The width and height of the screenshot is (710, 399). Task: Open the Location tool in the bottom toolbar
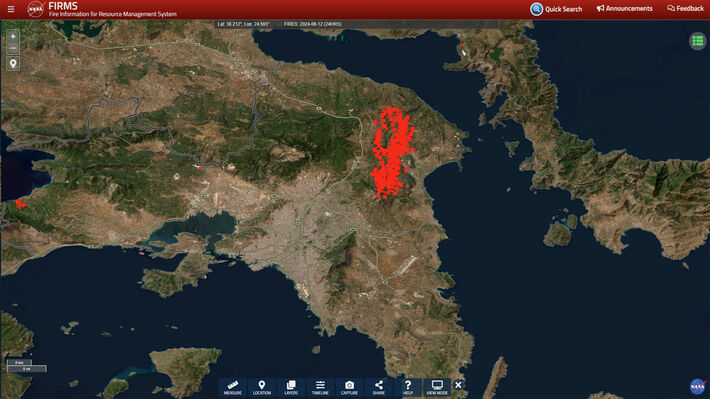[262, 388]
